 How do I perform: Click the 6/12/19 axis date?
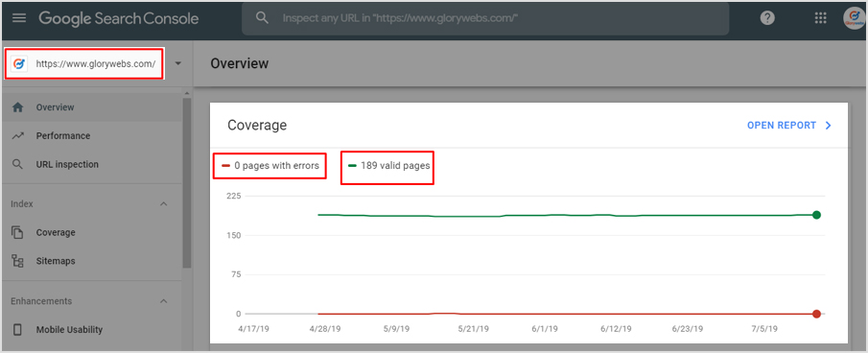click(x=615, y=329)
